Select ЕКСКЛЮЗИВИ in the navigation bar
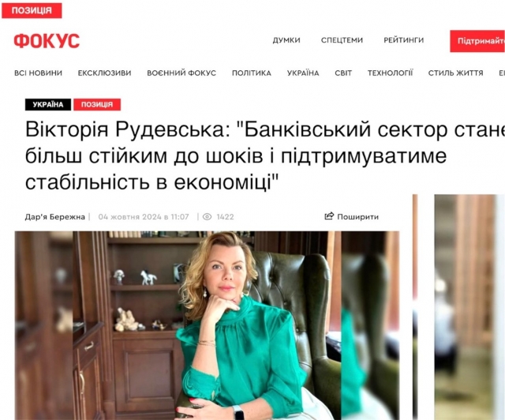Viewport: 505px width, 420px height. point(104,73)
